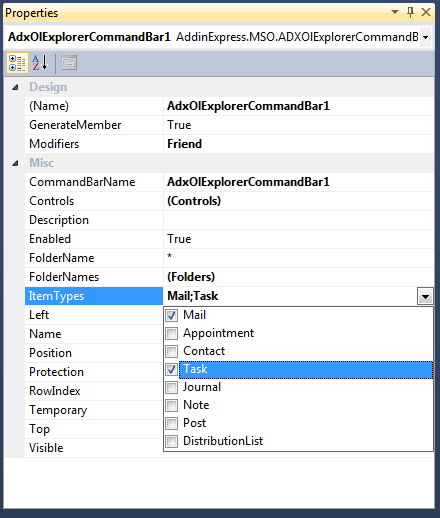Click the Properties title bar label
The width and height of the screenshot is (440, 518).
point(32,13)
